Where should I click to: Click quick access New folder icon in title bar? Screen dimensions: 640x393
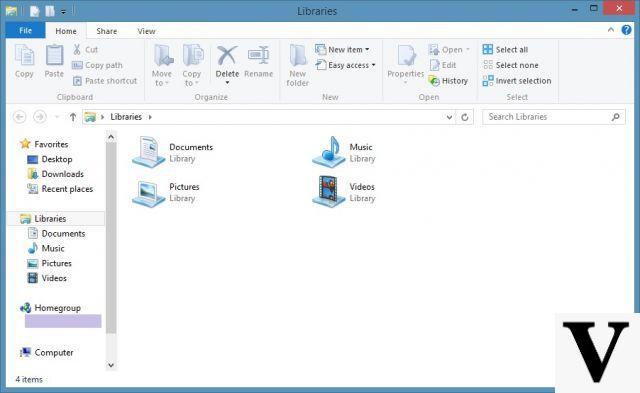click(50, 11)
